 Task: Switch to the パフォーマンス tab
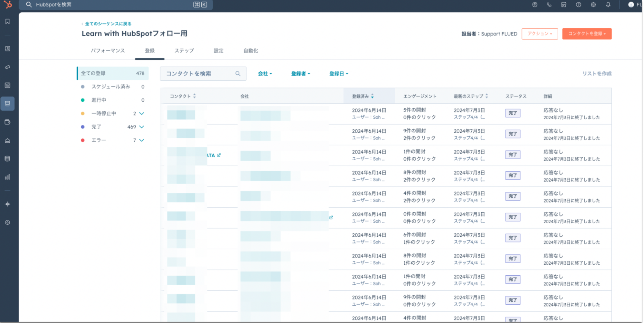click(108, 51)
